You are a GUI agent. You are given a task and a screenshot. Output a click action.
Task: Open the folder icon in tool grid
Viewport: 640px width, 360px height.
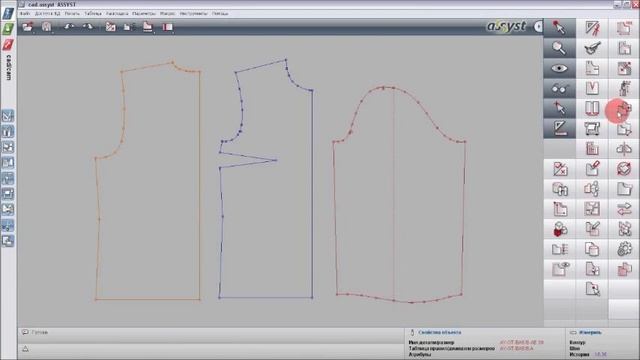[624, 189]
